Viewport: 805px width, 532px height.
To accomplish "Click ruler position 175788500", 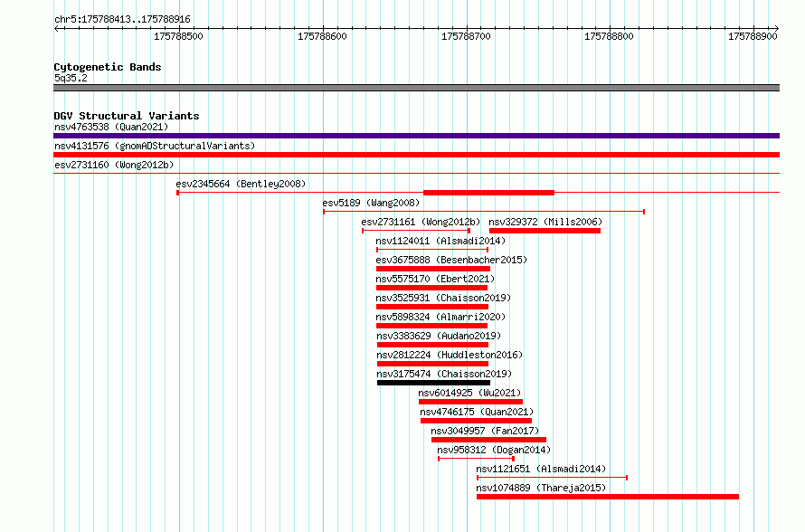I will point(179,36).
